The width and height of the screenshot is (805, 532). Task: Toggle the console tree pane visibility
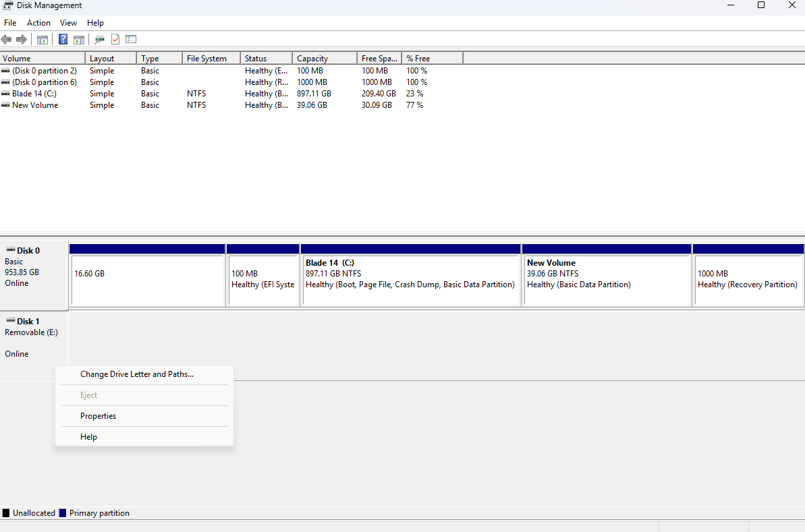pyautogui.click(x=42, y=38)
